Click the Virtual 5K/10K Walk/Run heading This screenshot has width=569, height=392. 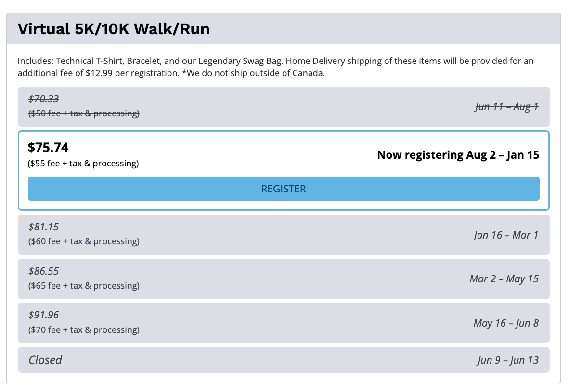[x=114, y=29]
